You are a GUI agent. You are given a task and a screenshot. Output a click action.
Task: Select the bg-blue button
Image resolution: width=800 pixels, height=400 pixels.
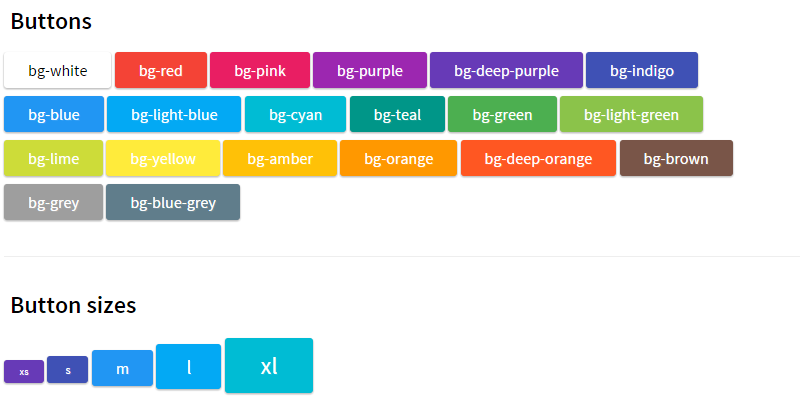click(54, 115)
